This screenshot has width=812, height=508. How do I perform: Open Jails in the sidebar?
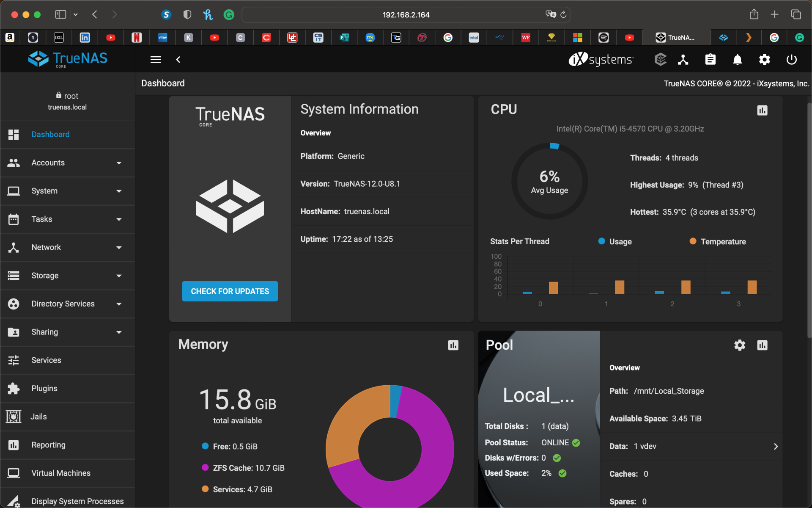[x=68, y=417]
